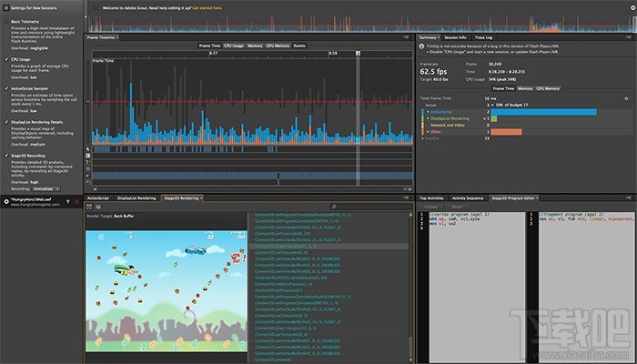Toggle GPU Memory view in Frame Timeline
The height and width of the screenshot is (364, 637).
point(278,45)
